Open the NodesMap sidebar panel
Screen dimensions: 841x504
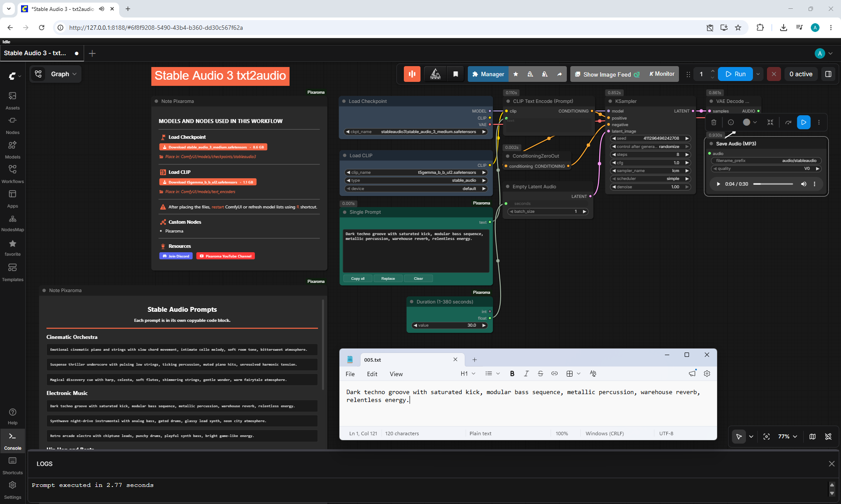[x=13, y=223]
